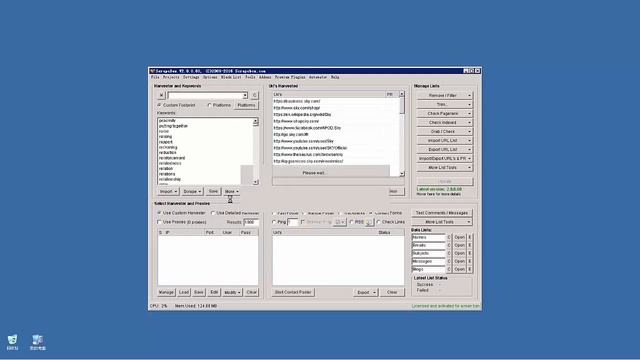Open the Scrape dropdown button

pos(192,191)
